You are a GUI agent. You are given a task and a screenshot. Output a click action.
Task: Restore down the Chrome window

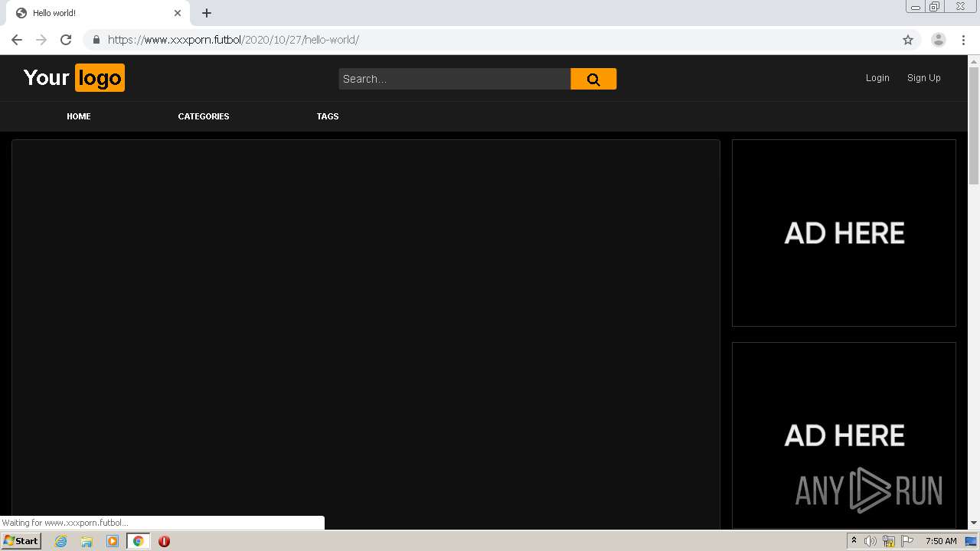coord(935,6)
